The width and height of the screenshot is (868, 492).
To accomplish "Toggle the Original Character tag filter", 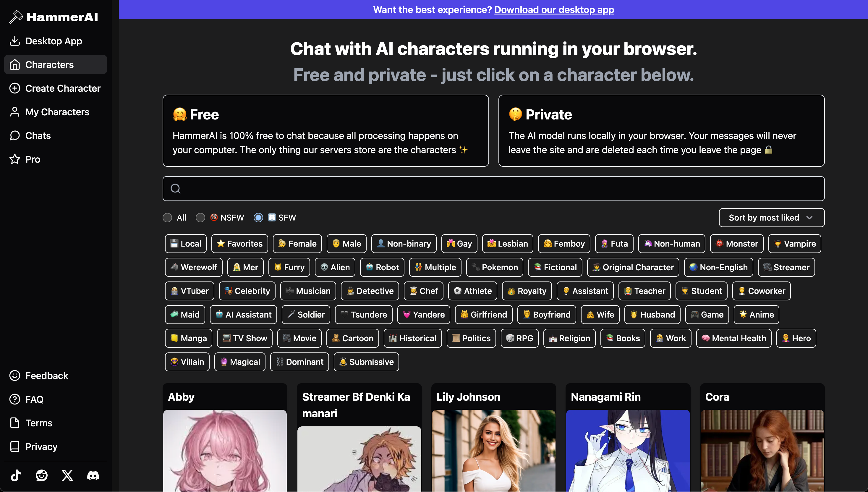I will (633, 267).
